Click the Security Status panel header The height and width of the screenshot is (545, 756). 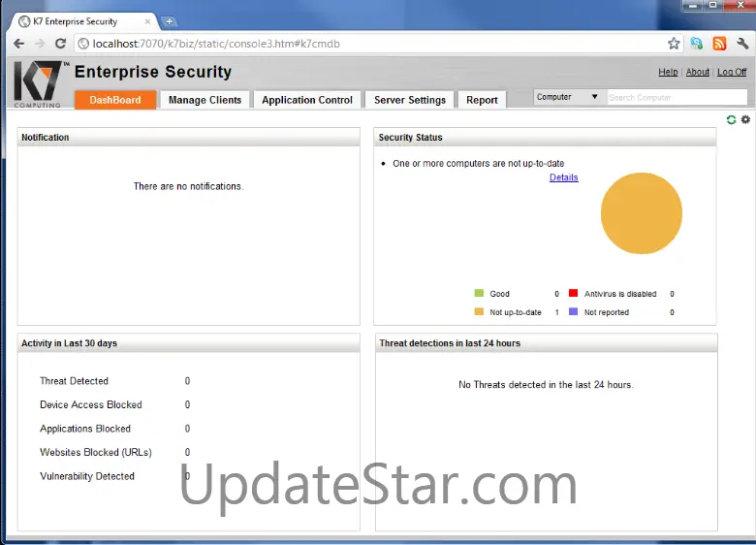(x=545, y=137)
